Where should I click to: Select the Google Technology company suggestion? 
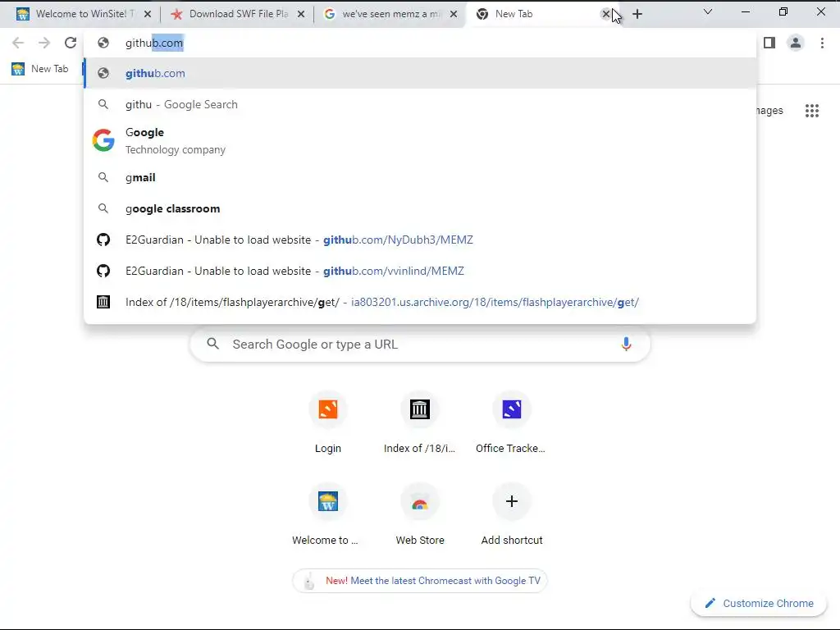tap(420, 140)
